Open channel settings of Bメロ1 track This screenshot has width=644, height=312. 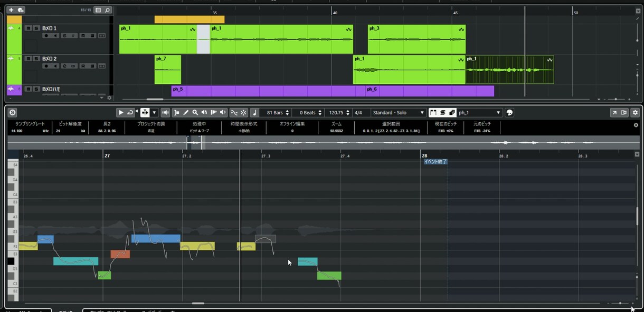64,35
